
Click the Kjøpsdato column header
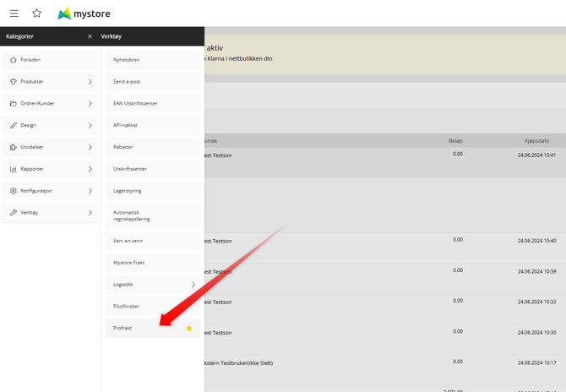point(536,141)
